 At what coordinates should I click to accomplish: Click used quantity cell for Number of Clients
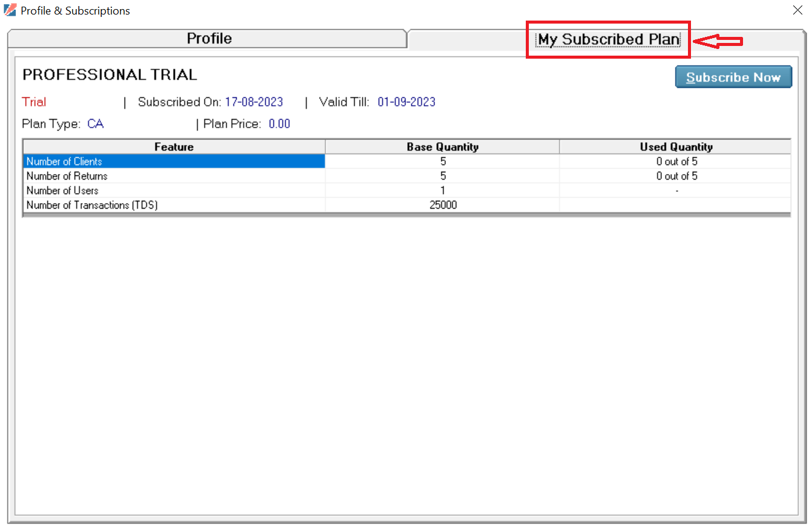pos(676,161)
